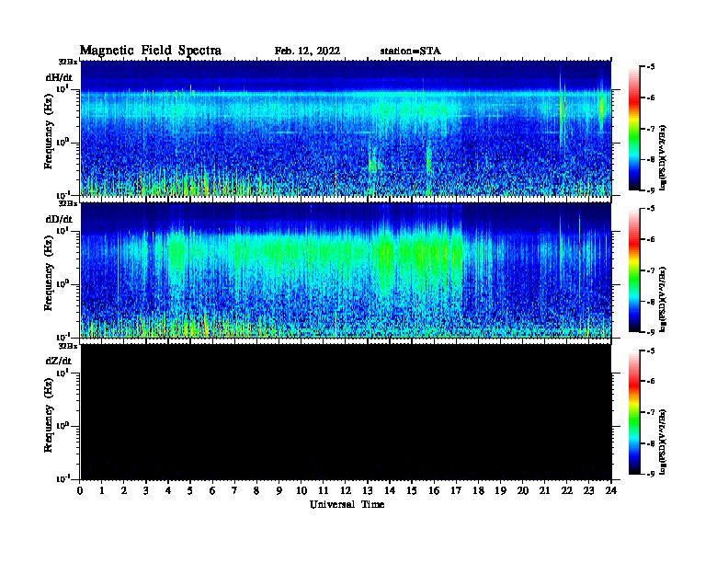
Task: Click the -5 value on the dH/dt color bar
Action: click(x=651, y=67)
